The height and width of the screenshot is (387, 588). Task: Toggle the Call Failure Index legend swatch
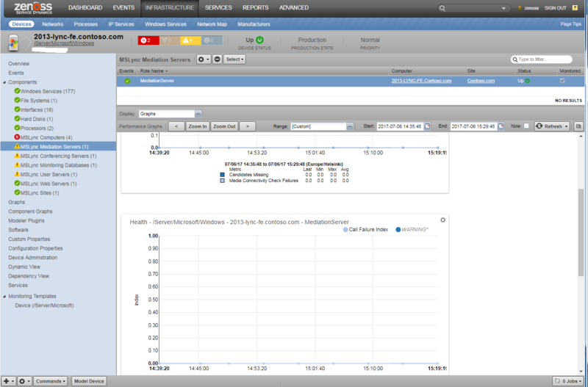(x=345, y=230)
